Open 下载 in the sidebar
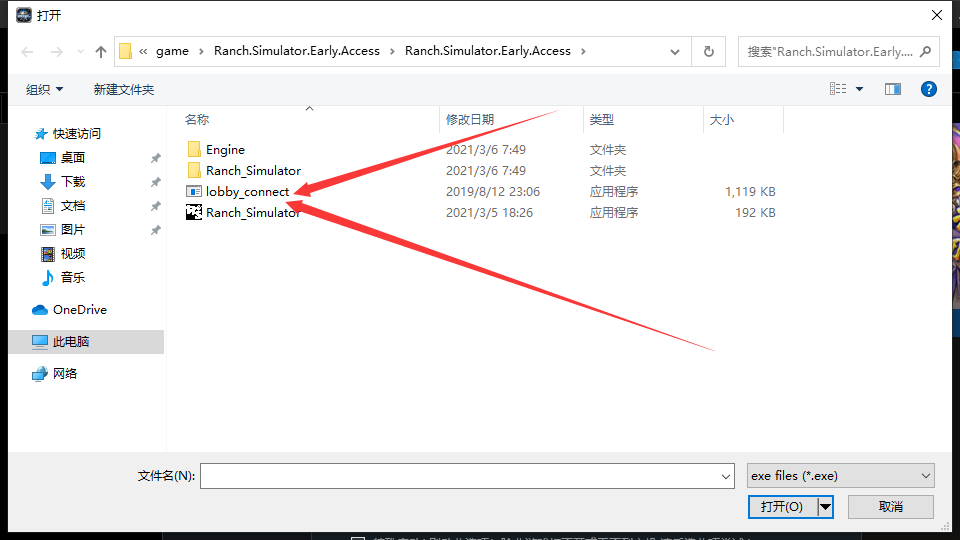Viewport: 960px width, 540px height. tap(73, 181)
